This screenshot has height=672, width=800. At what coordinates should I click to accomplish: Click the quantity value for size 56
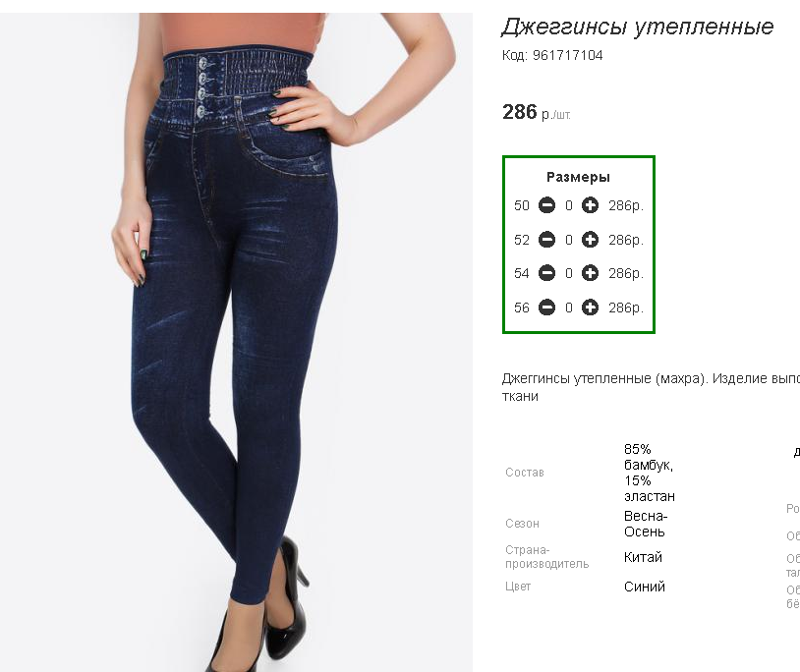click(x=568, y=308)
